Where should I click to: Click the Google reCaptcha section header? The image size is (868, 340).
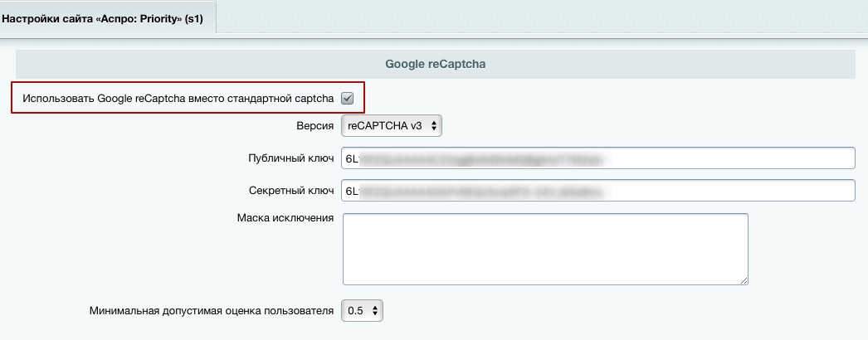435,64
